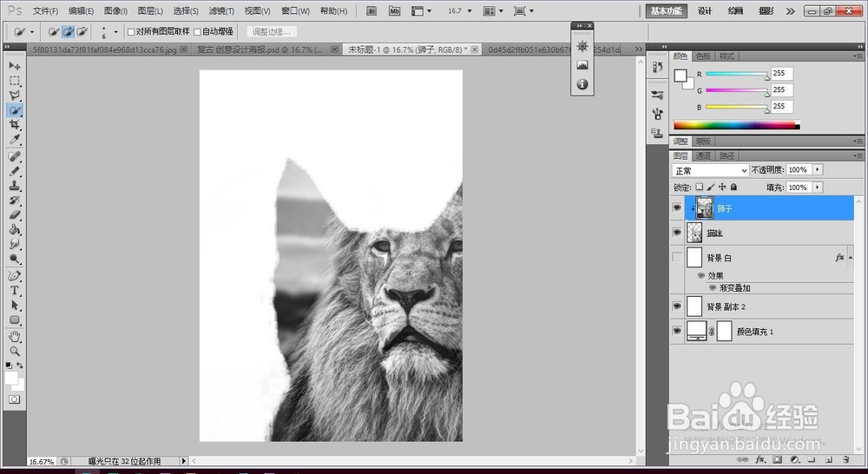Select the Dodge tool
Viewport: 868px width, 474px height.
(15, 259)
